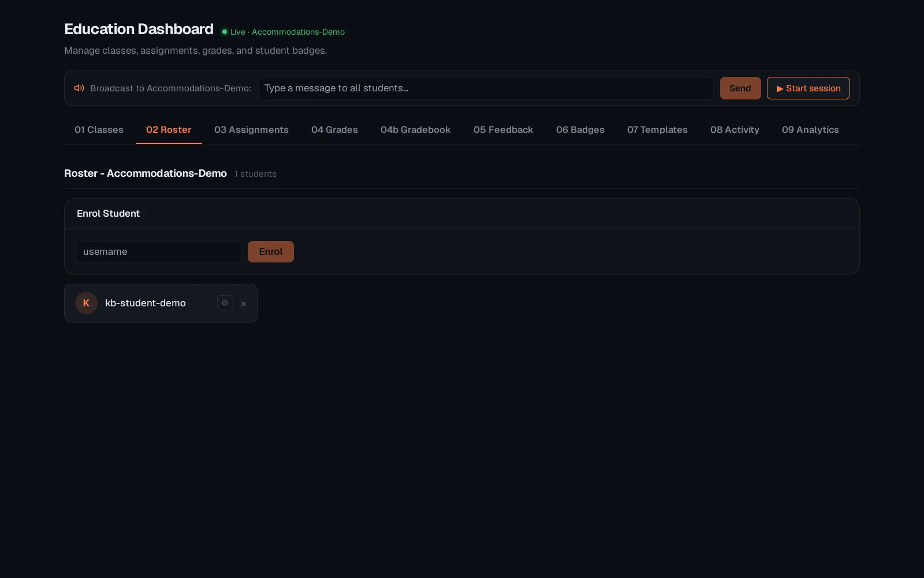Click the K avatar of kb-student-demo

point(86,303)
